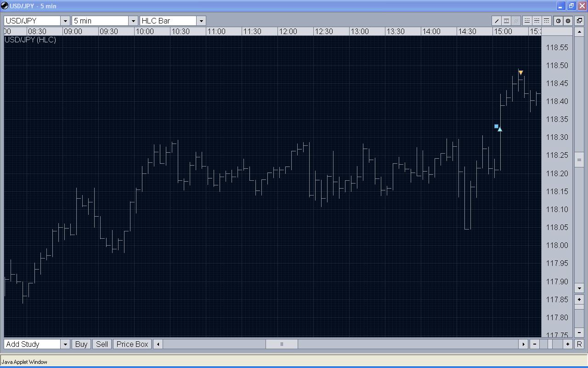Click the toolbar icon with bottom solid line

click(527, 21)
